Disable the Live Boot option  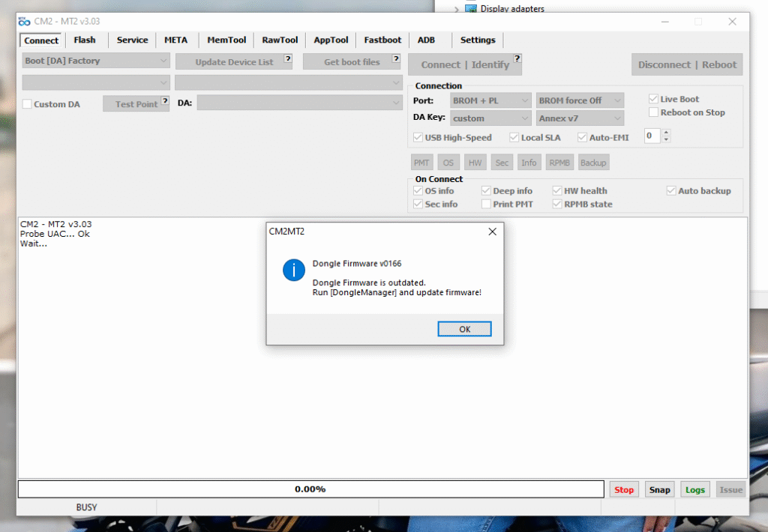pyautogui.click(x=655, y=98)
